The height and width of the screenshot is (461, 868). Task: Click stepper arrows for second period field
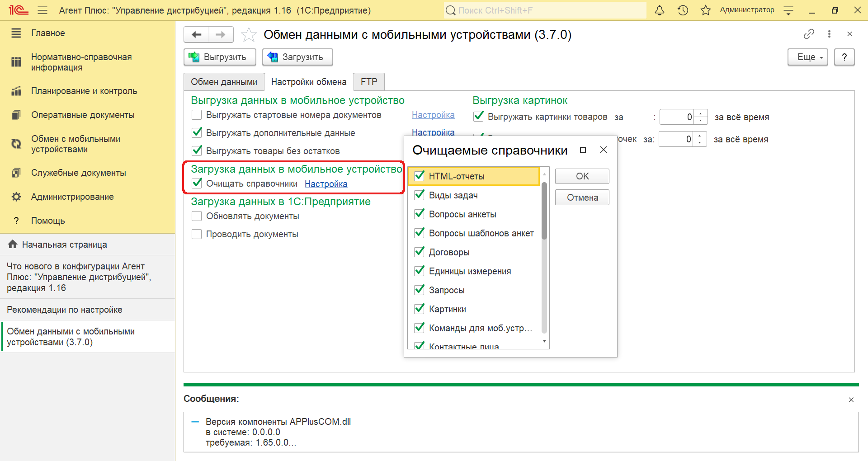pos(700,139)
